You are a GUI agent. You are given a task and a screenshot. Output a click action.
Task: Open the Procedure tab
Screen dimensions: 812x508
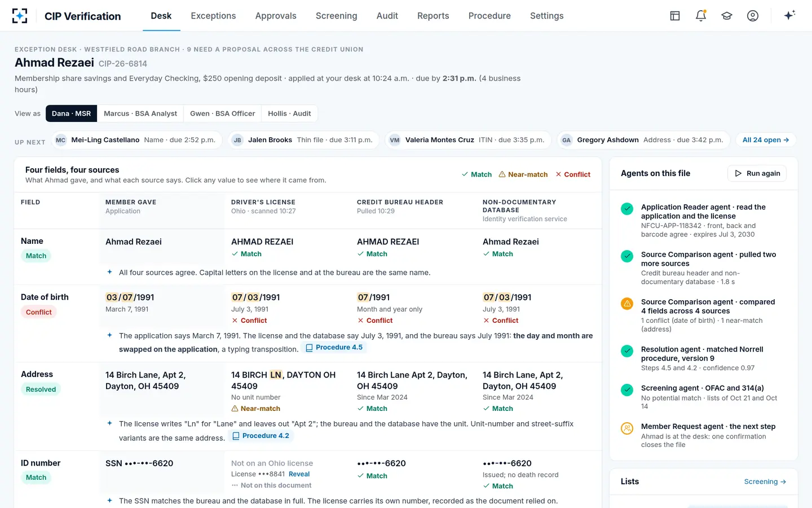tap(489, 16)
